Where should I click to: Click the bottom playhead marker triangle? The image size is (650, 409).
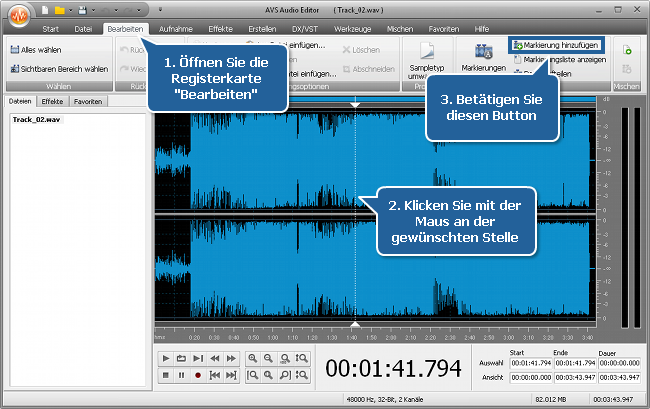coord(355,324)
